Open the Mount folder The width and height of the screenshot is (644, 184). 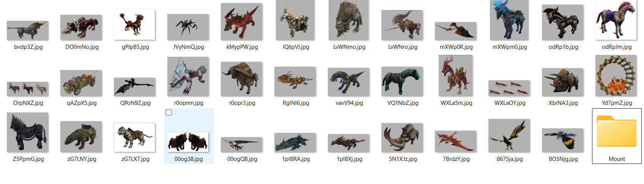pos(616,133)
